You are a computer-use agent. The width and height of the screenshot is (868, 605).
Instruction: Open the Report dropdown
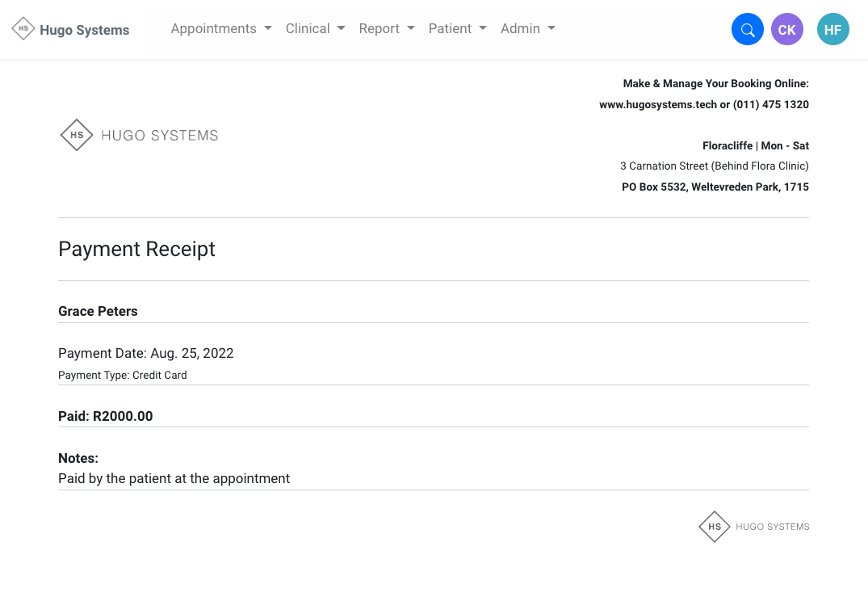pos(386,29)
